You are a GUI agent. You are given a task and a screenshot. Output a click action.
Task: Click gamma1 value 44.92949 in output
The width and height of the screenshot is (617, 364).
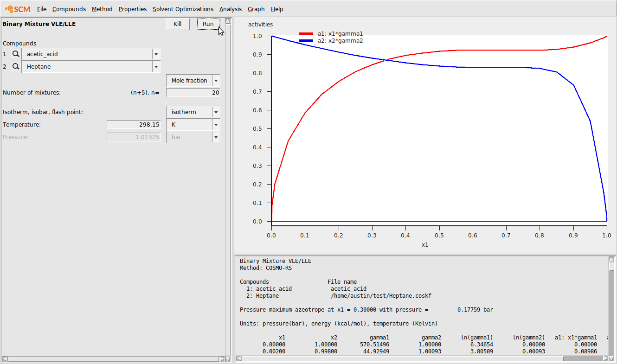pyautogui.click(x=376, y=351)
